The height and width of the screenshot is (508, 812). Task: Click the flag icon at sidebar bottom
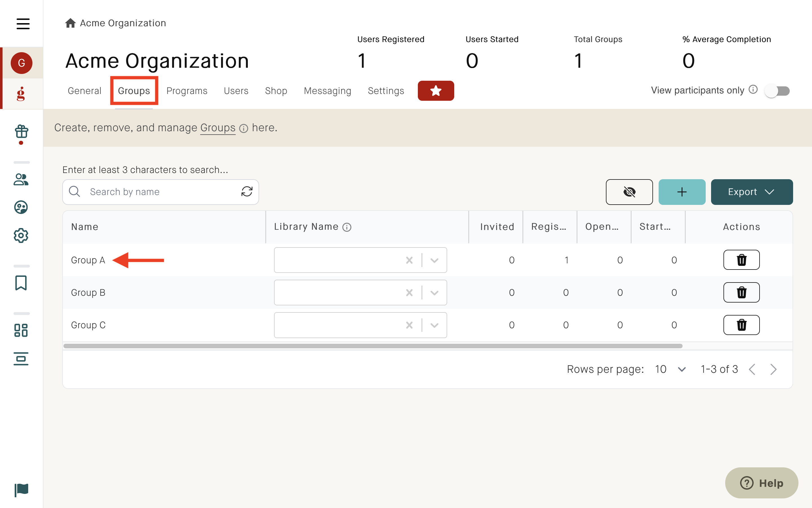(21, 490)
